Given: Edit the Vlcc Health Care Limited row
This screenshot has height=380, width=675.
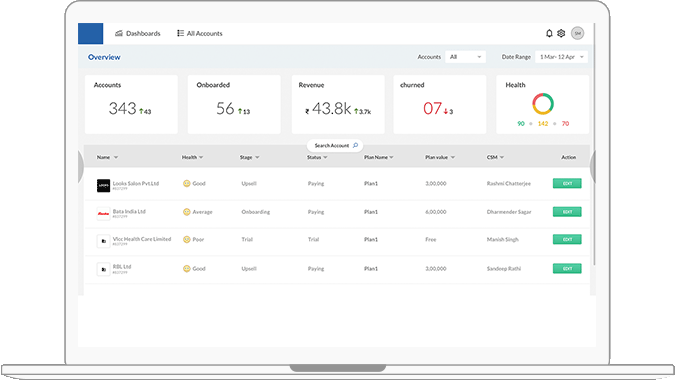Looking at the screenshot, I should click(567, 239).
